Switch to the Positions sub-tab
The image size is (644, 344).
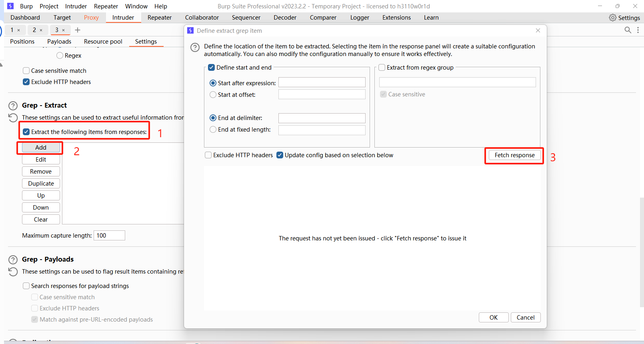coord(22,42)
